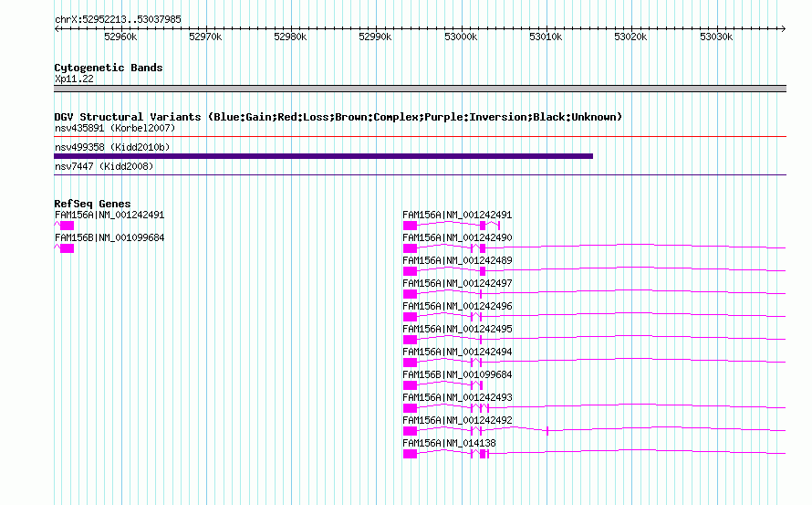
Task: Click the chrX:52952213..53037985 coordinate label
Action: coord(118,19)
